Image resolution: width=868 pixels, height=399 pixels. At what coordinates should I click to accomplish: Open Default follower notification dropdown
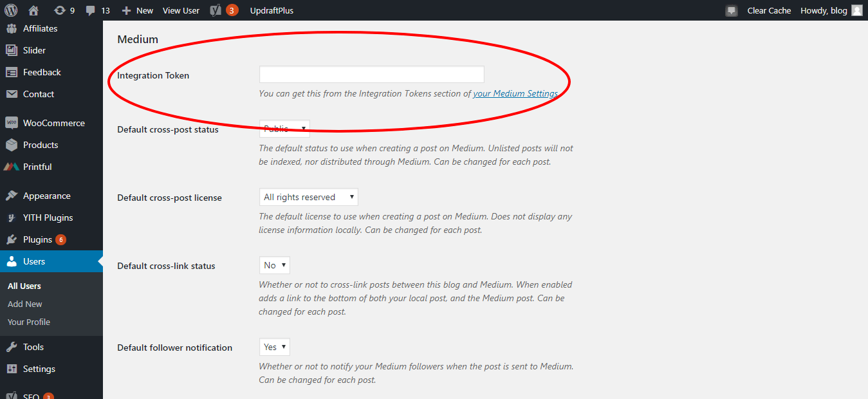click(x=274, y=346)
